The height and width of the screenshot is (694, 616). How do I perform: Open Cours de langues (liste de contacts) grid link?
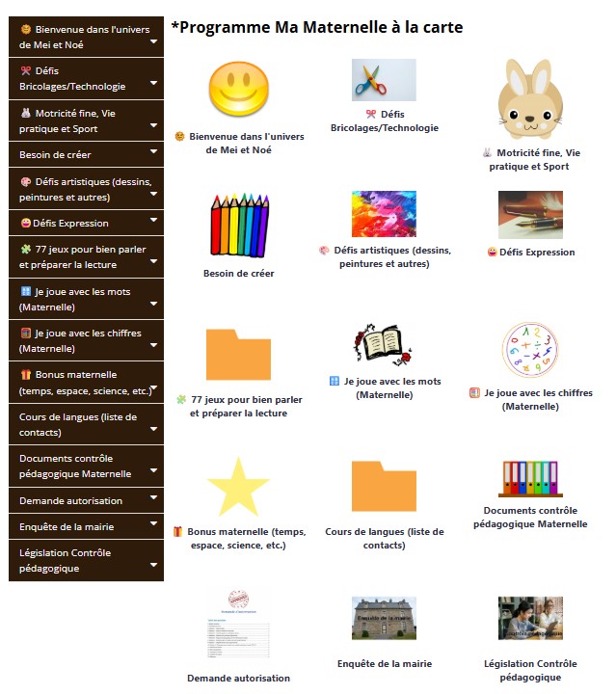pos(385,539)
